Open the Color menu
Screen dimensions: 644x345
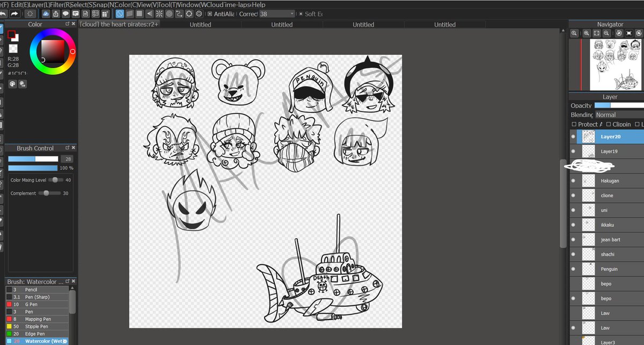[127, 4]
